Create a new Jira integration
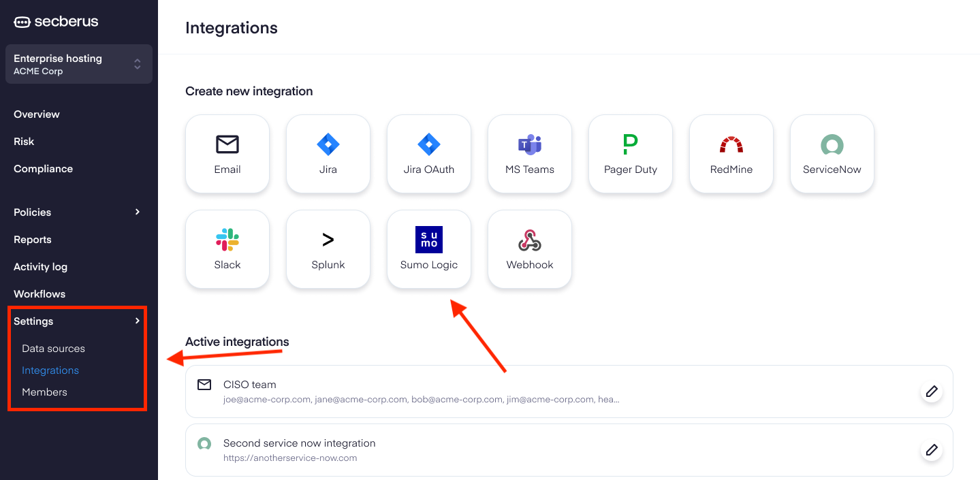The image size is (980, 480). pyautogui.click(x=328, y=154)
